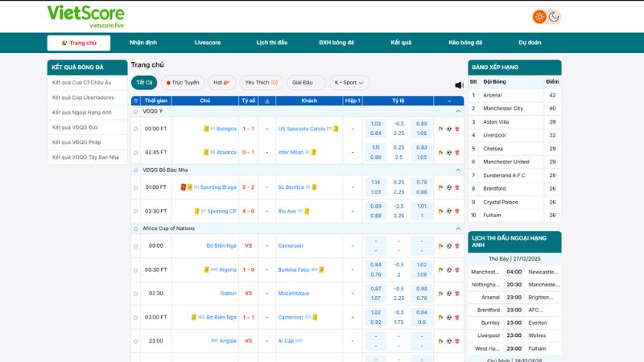Collapse Africa Cup of Nations group
Viewport: 644px width, 362px height.
pyautogui.click(x=458, y=228)
